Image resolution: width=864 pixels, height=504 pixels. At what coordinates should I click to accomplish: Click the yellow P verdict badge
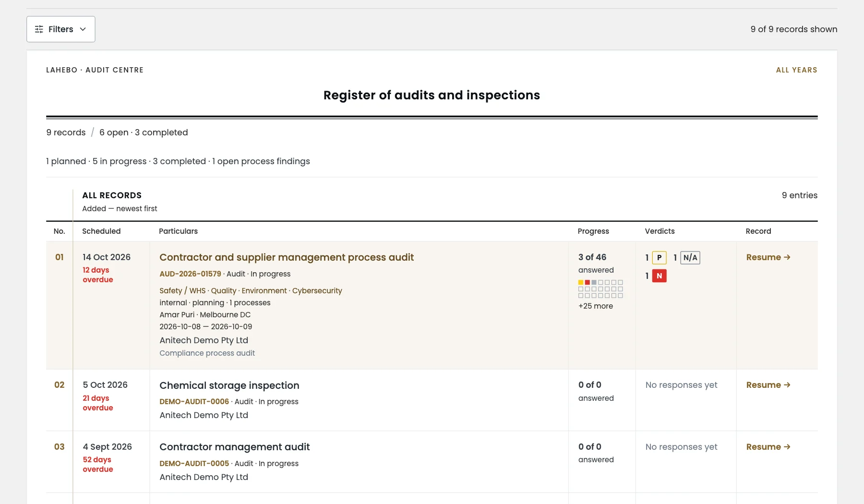coord(659,258)
